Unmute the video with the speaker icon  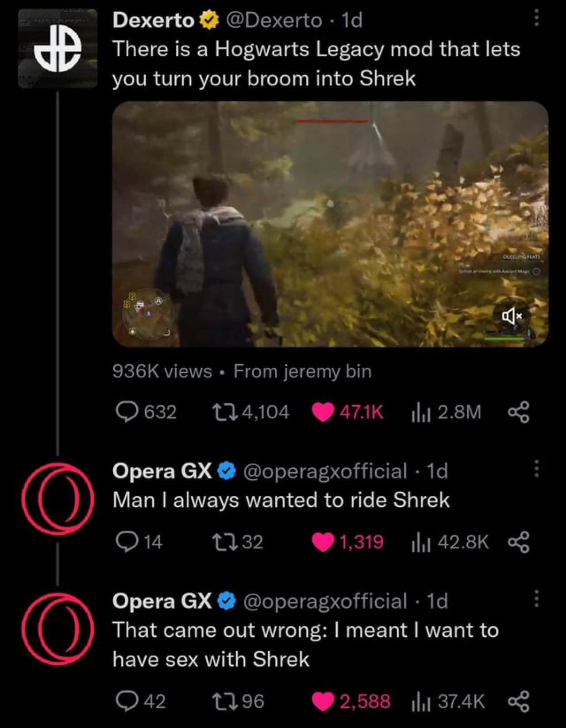coord(512,316)
